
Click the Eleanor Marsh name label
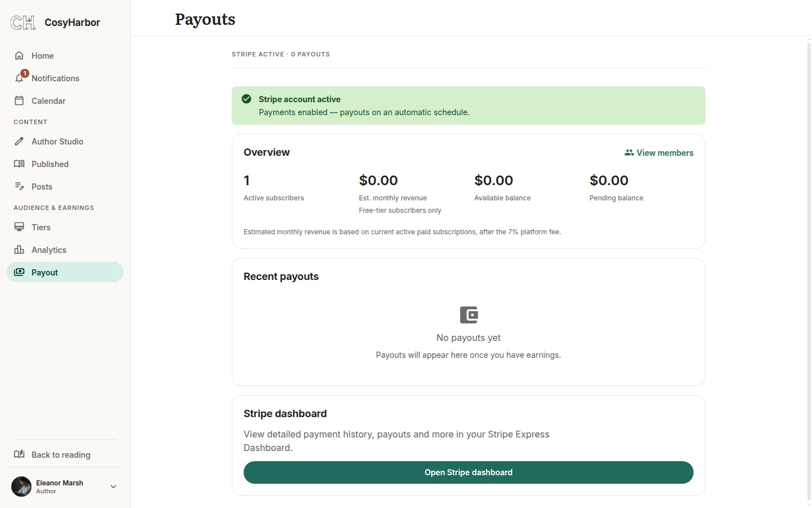pos(60,483)
